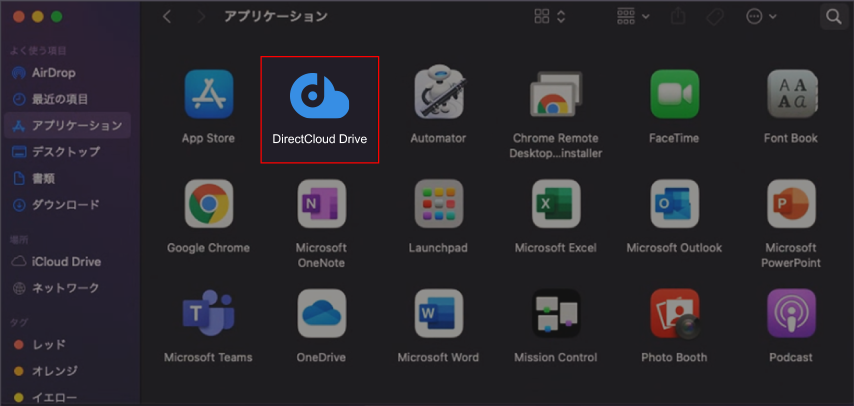Click the 'Microsoft Excel' name label
This screenshot has height=406, width=854.
pos(556,248)
